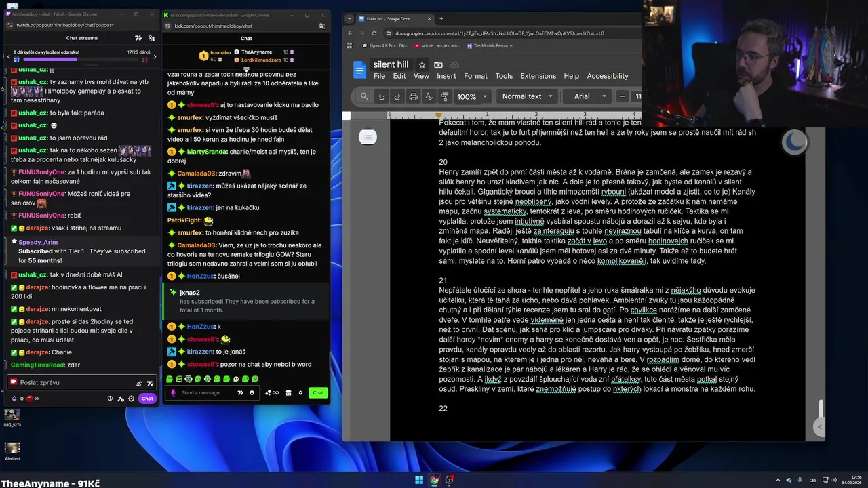
Task: Open the Edit menu in Docs
Action: click(399, 76)
